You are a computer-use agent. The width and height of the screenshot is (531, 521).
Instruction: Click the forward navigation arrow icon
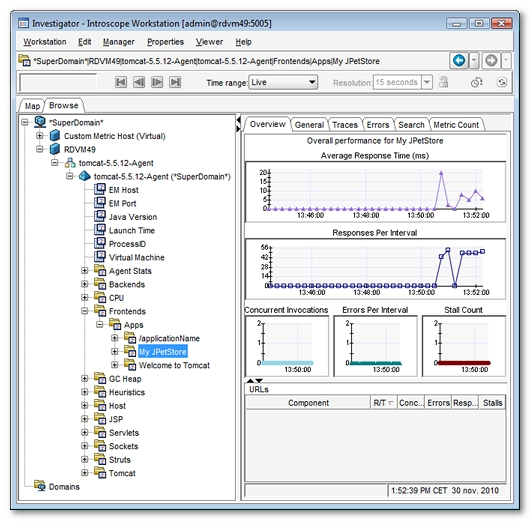click(x=491, y=61)
